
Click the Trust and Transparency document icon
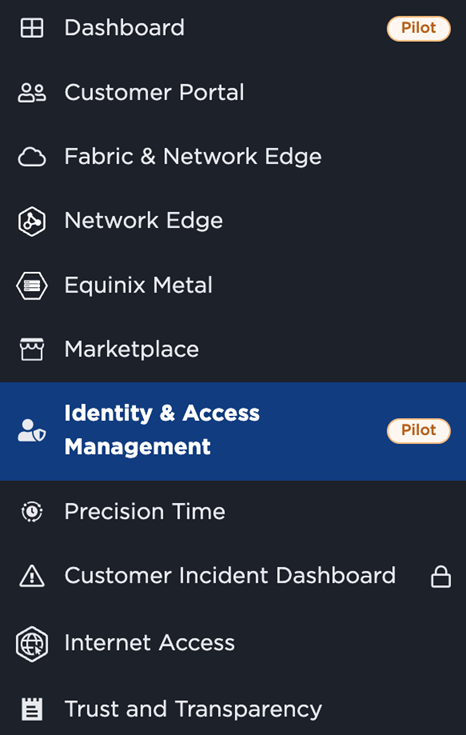(x=32, y=709)
